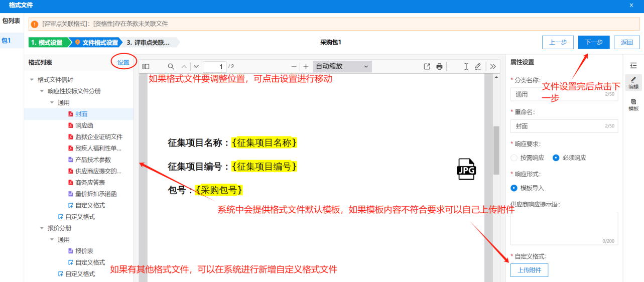Click the 属性设置 panel heading

[x=522, y=62]
